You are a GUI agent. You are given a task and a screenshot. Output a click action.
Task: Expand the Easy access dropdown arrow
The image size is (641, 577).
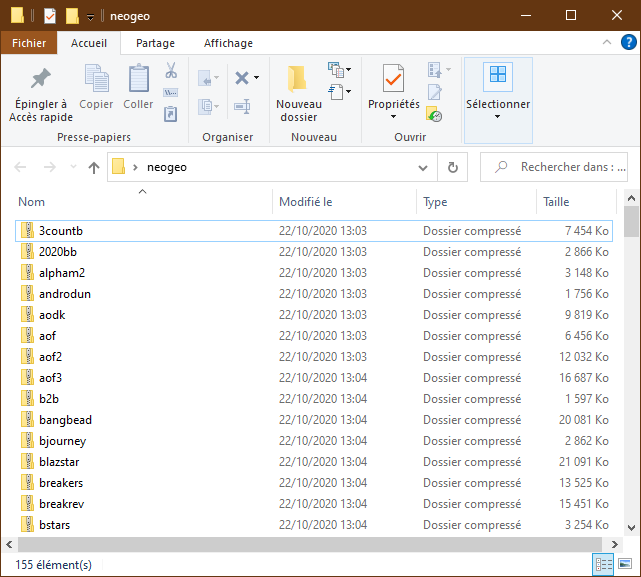click(348, 92)
